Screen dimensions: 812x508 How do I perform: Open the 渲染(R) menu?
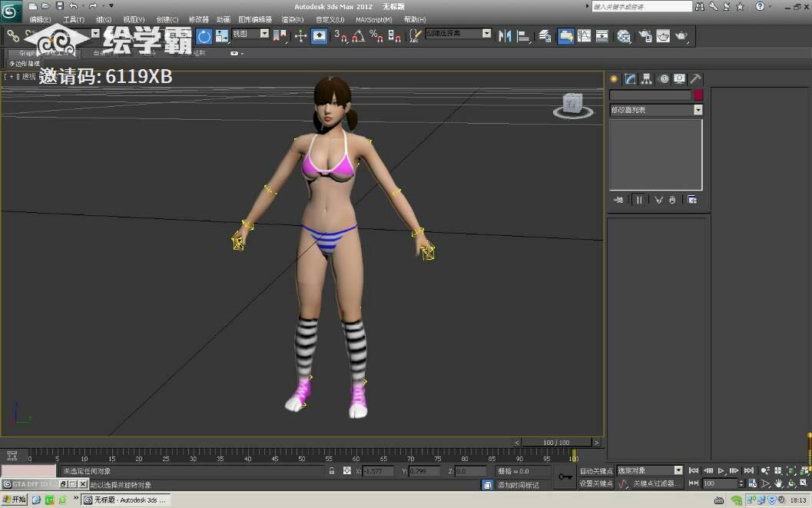pyautogui.click(x=293, y=20)
